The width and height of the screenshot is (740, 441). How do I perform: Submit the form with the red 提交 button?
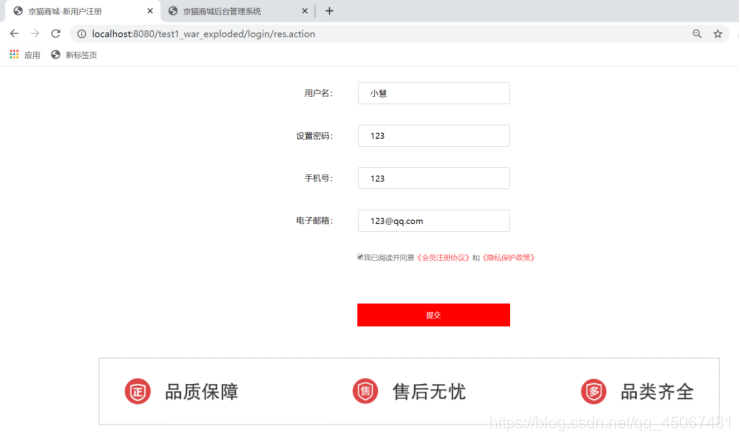click(433, 315)
